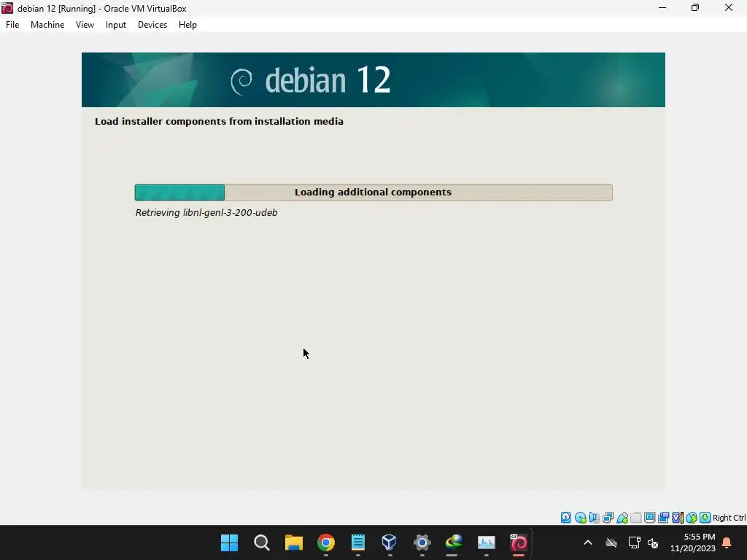Click the shared folders status icon
This screenshot has width=747, height=560.
[x=636, y=518]
